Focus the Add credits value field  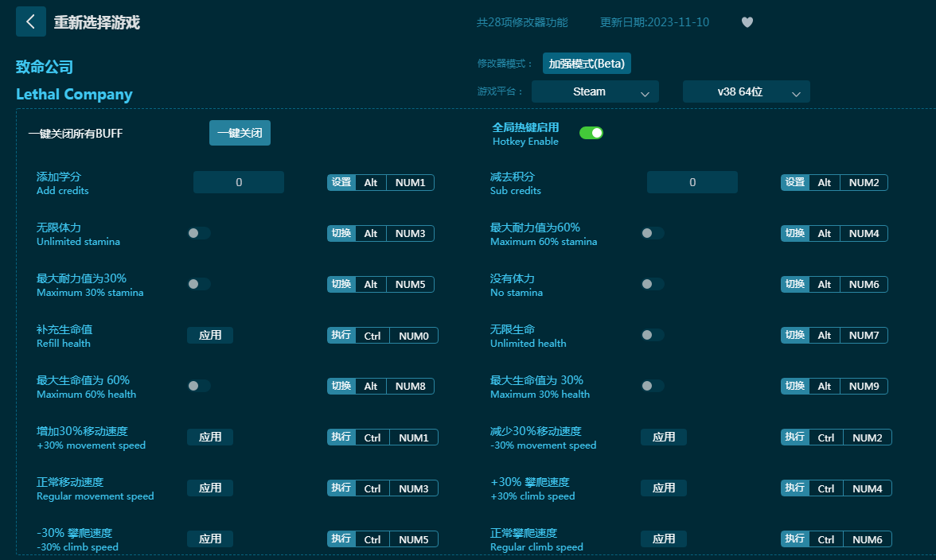click(239, 182)
